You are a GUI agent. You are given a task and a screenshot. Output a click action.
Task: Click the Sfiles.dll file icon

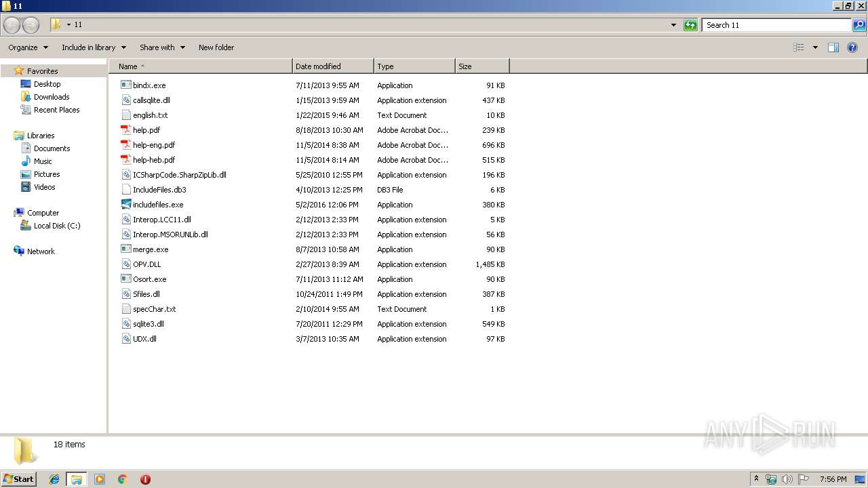(125, 294)
